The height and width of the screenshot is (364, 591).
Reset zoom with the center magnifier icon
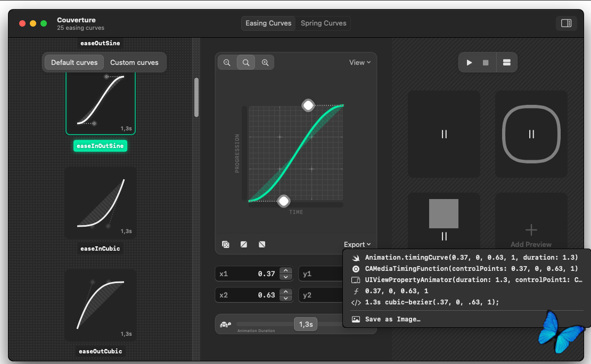[246, 63]
